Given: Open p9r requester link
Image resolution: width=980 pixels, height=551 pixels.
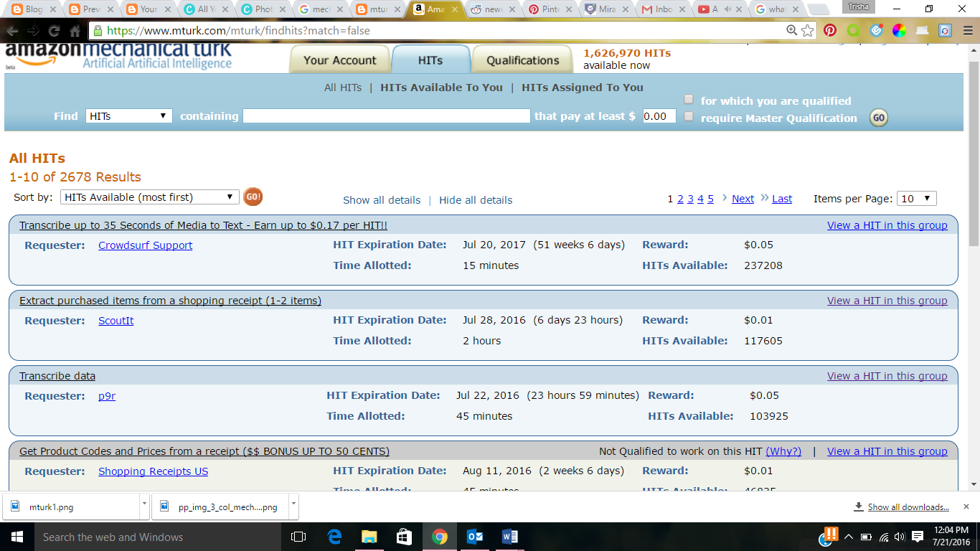Looking at the screenshot, I should [x=107, y=396].
